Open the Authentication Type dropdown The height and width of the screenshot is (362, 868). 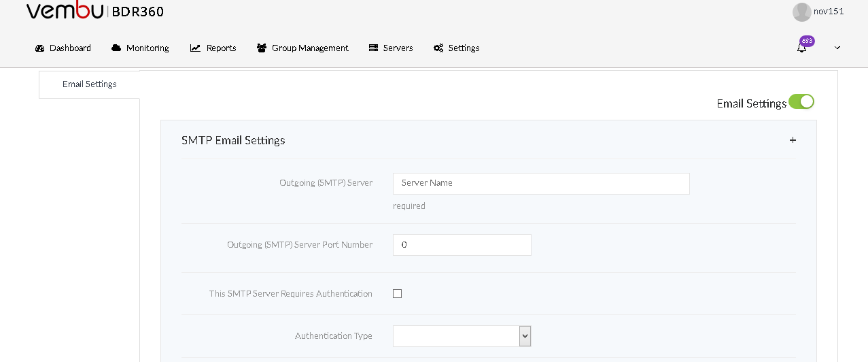click(x=462, y=336)
